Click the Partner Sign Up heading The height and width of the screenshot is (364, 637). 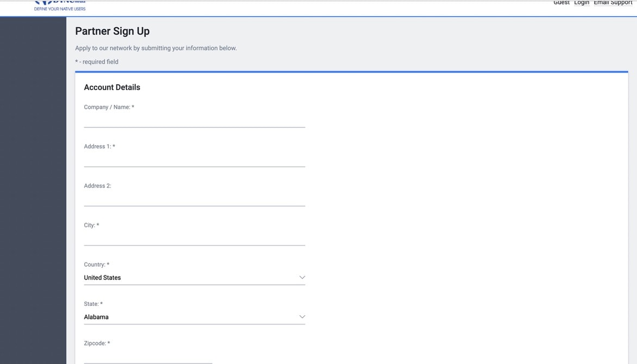[112, 32]
